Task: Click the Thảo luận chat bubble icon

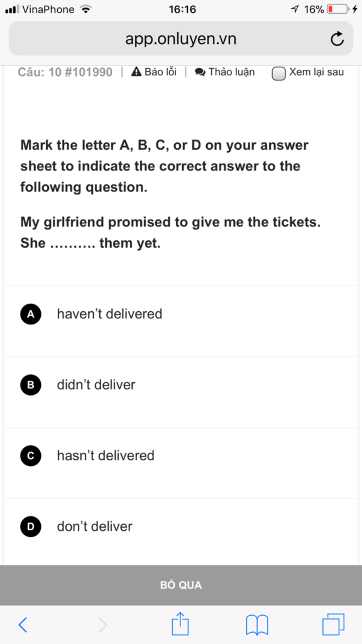Action: pyautogui.click(x=200, y=72)
